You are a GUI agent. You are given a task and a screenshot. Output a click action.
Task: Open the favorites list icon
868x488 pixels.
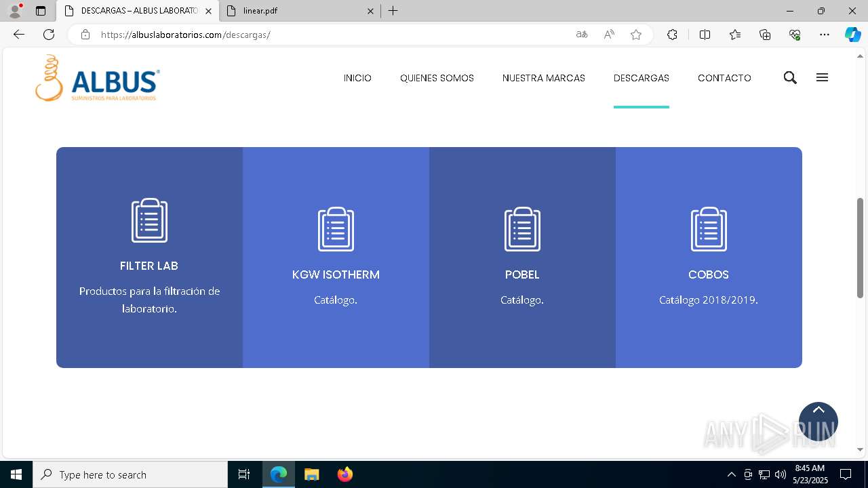point(735,35)
